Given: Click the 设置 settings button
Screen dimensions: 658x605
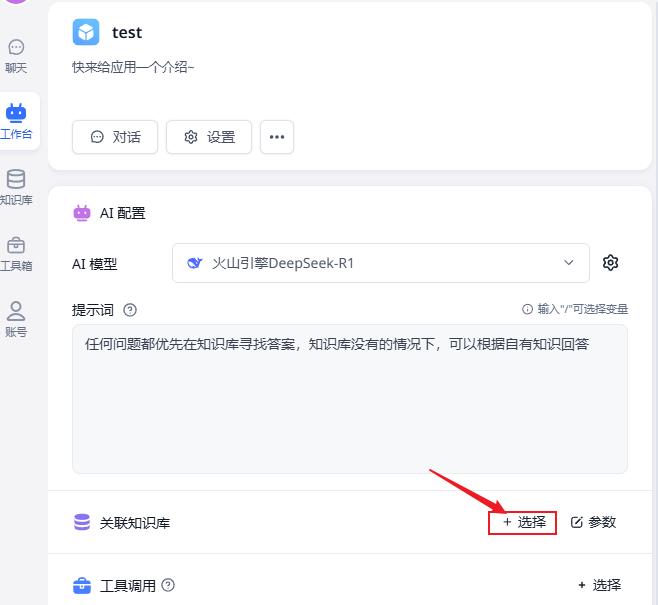Looking at the screenshot, I should [x=208, y=137].
